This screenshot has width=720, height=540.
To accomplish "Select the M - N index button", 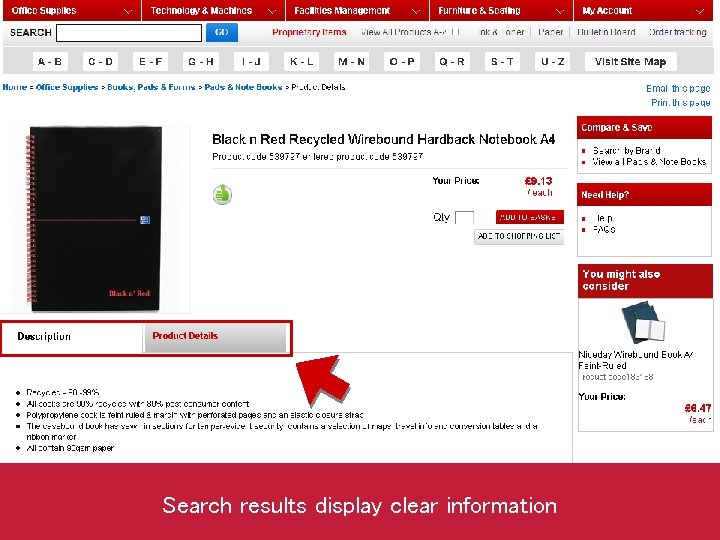I will point(351,62).
